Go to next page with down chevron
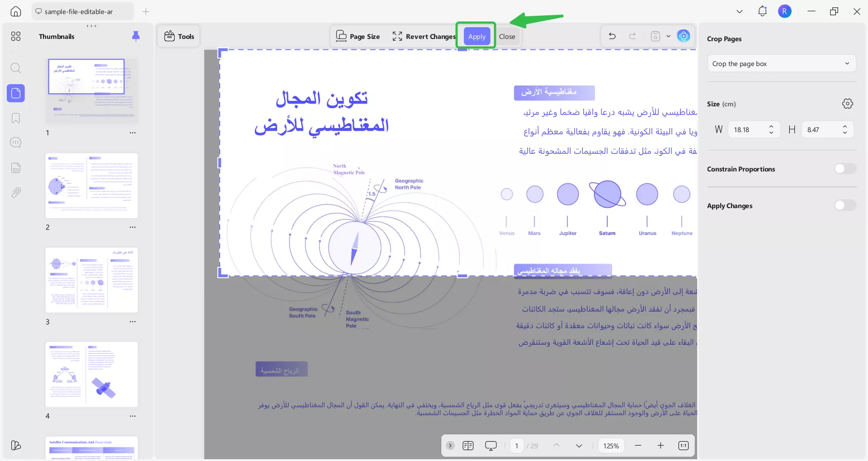This screenshot has width=868, height=461. coord(579,446)
